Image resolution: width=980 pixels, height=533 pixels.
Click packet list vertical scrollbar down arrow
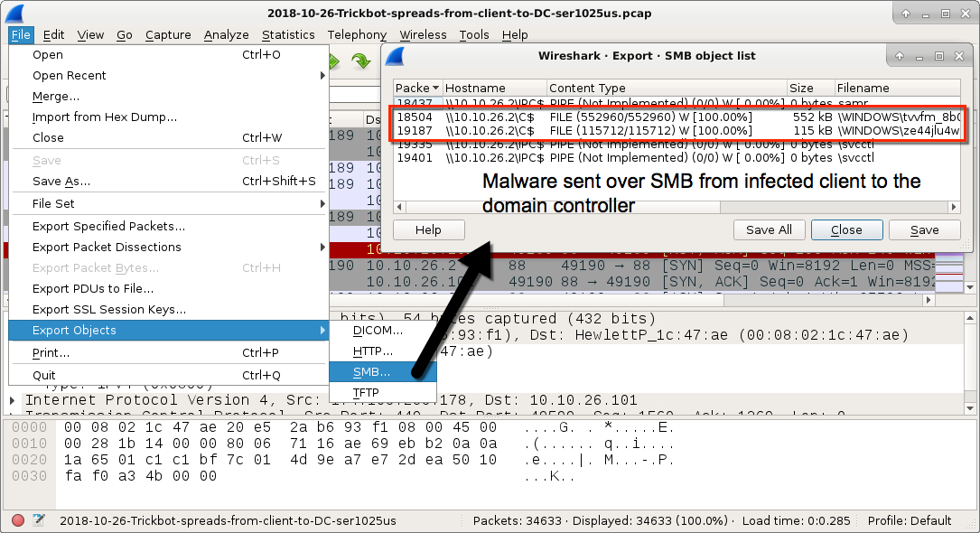(970, 288)
